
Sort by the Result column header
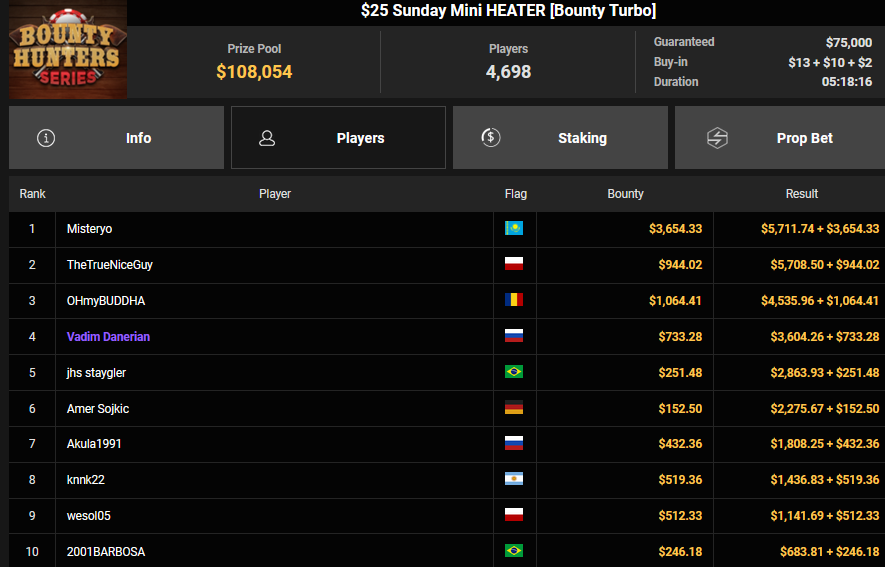801,194
